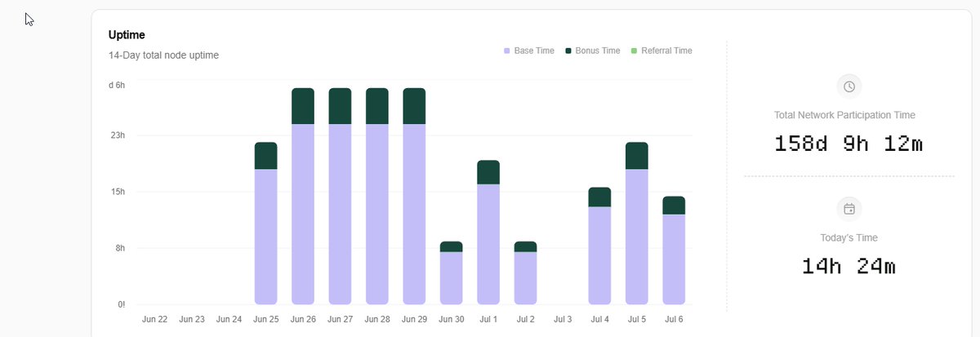Select the Jul 6 base time bar
Viewport: 980px width, 337px height.
[674, 259]
